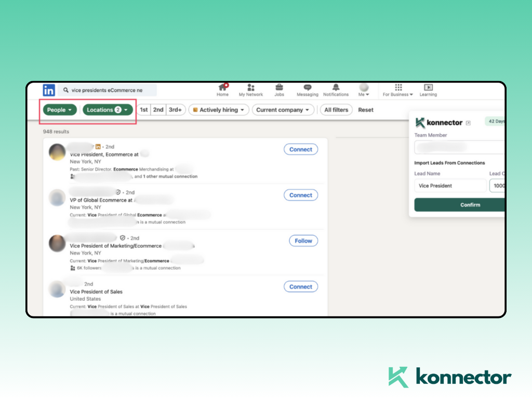Connect with Vice President, Ecommerce result
Image resolution: width=532 pixels, height=399 pixels.
click(301, 149)
